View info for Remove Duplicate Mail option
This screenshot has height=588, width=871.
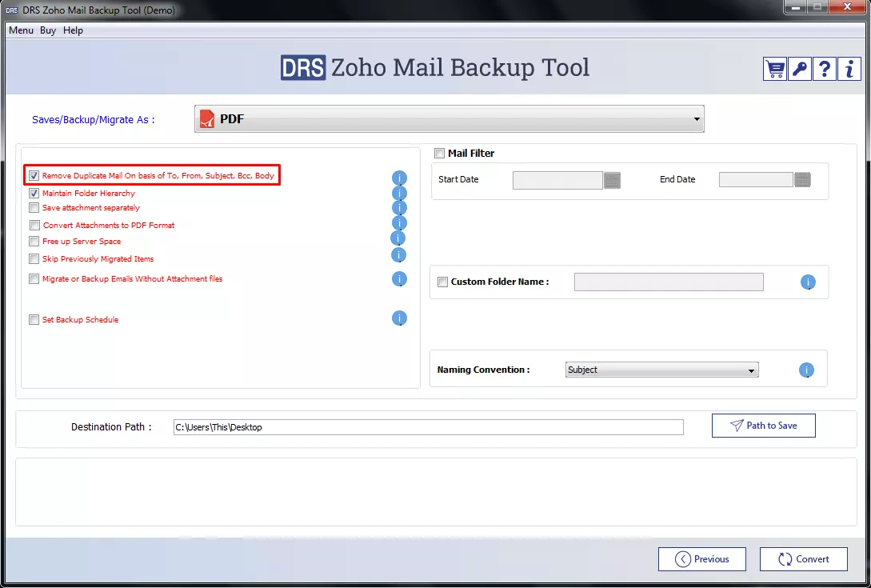point(399,178)
